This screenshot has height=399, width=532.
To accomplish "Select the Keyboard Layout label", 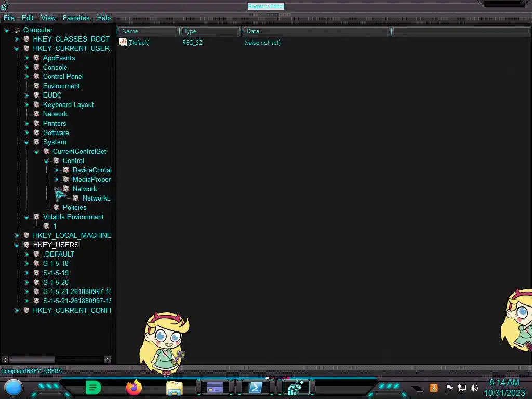I will coord(68,105).
